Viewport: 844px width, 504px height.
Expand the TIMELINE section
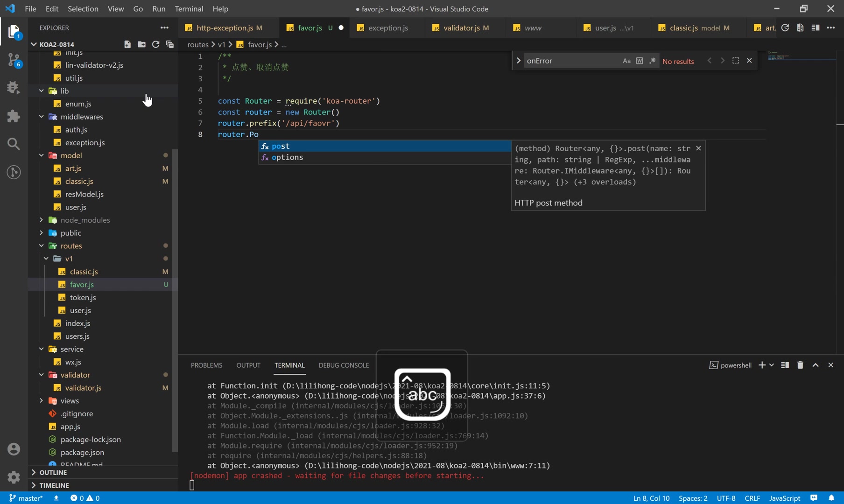103,485
